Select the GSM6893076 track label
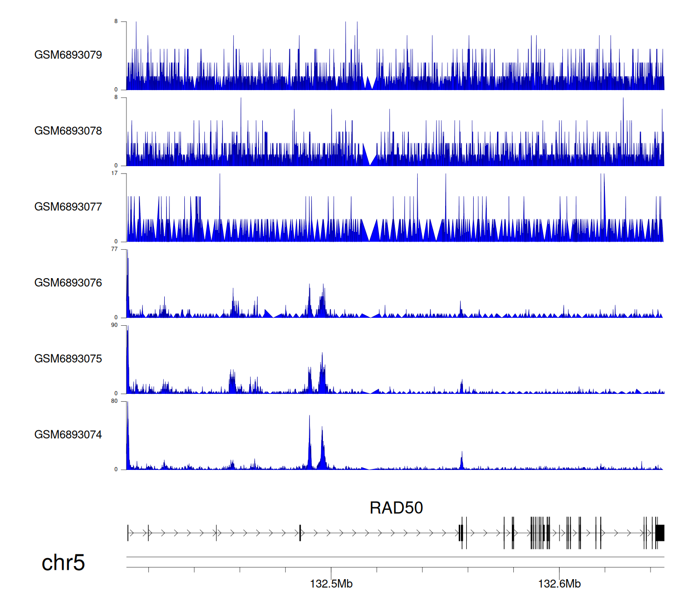Viewport: 700px width, 616px height. pyautogui.click(x=68, y=283)
